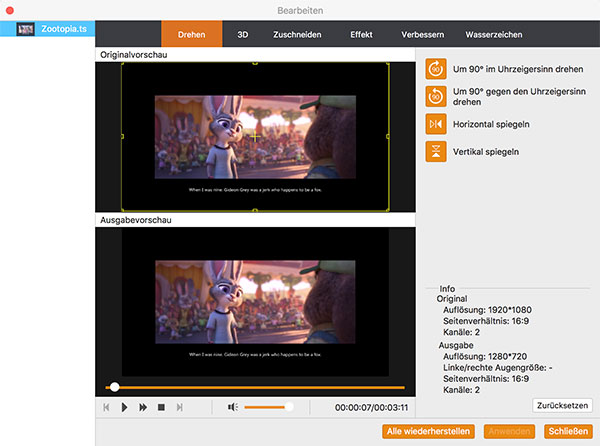Click the 'Auflösung: 1280*720' text
The width and height of the screenshot is (600, 446).
point(485,356)
